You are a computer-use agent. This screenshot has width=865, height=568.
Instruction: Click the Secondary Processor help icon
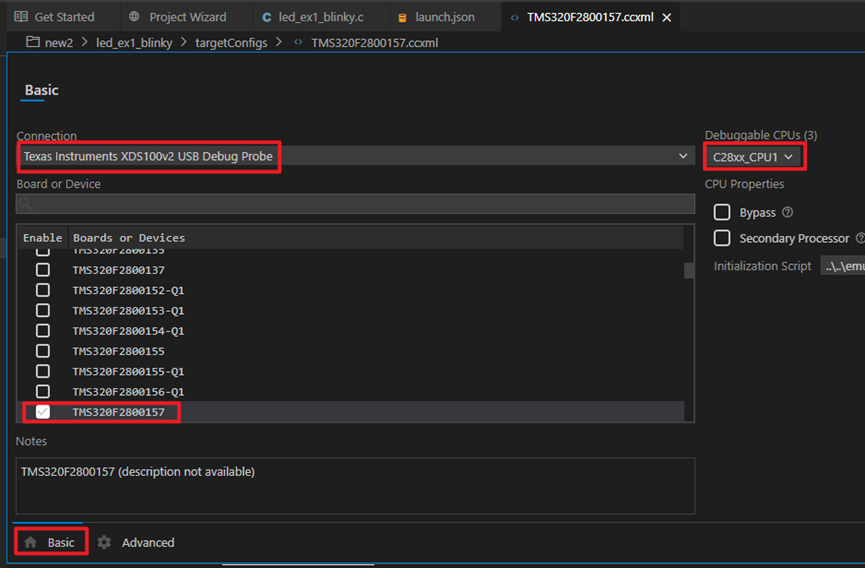(860, 238)
